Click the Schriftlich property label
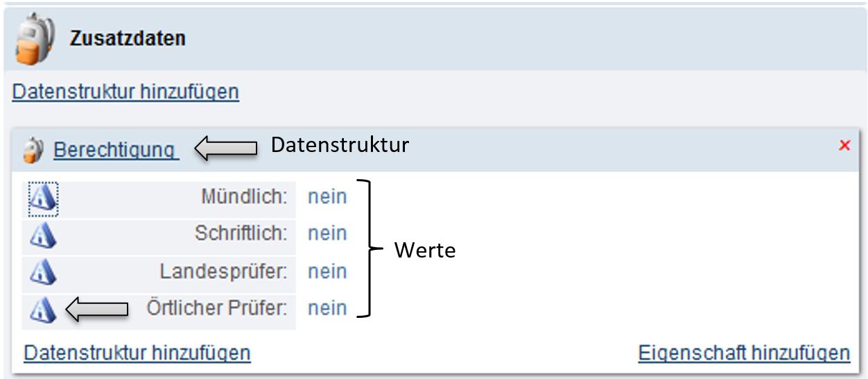Image resolution: width=868 pixels, height=379 pixels. pos(241,234)
